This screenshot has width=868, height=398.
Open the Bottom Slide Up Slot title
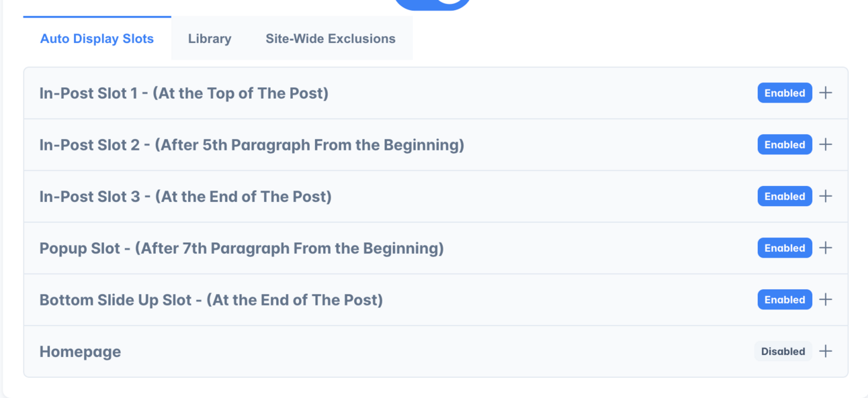tap(211, 300)
